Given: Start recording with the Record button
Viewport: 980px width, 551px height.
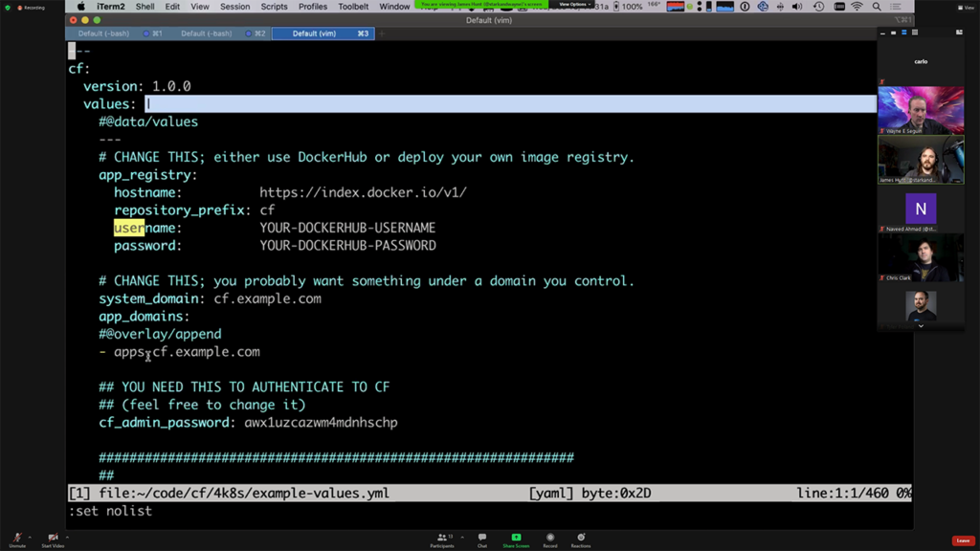Looking at the screenshot, I should [x=550, y=540].
